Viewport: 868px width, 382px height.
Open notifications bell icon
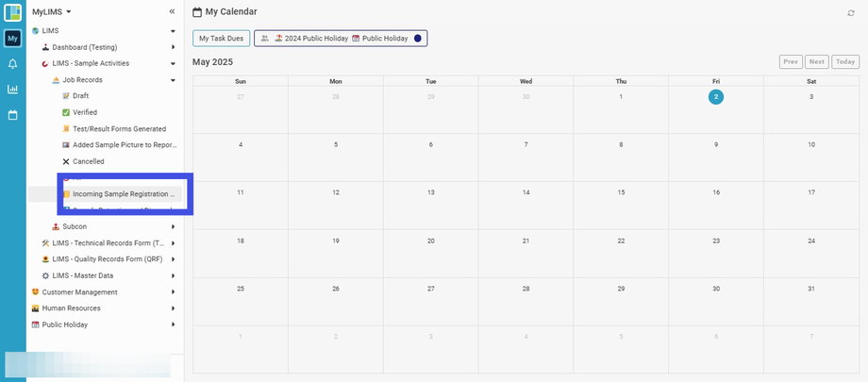(12, 64)
